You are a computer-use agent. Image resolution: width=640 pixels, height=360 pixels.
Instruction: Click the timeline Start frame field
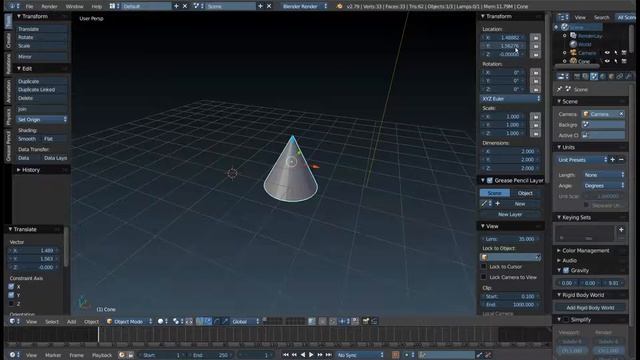[161, 355]
